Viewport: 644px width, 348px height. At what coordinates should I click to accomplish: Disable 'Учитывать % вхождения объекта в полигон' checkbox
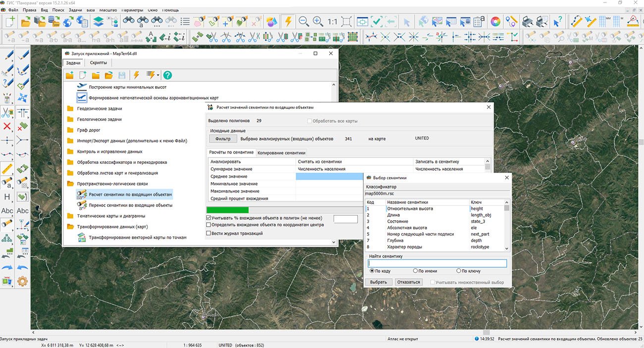[209, 218]
